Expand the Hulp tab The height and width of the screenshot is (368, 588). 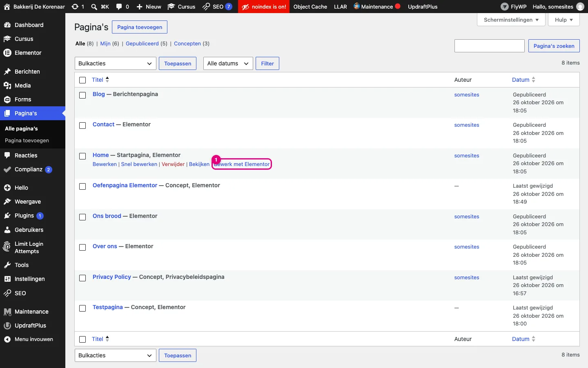pos(564,20)
